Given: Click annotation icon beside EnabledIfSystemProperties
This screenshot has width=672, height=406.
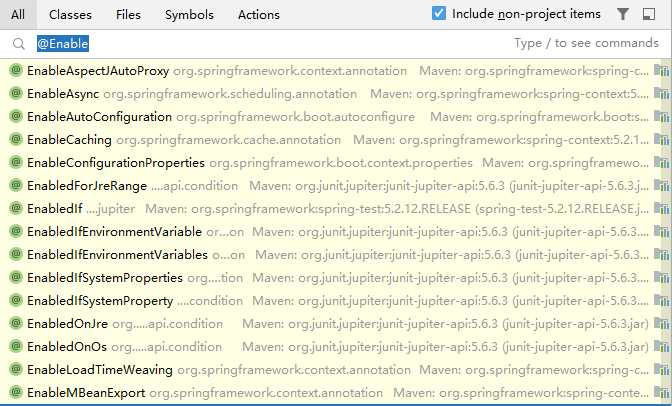Looking at the screenshot, I should [16, 277].
